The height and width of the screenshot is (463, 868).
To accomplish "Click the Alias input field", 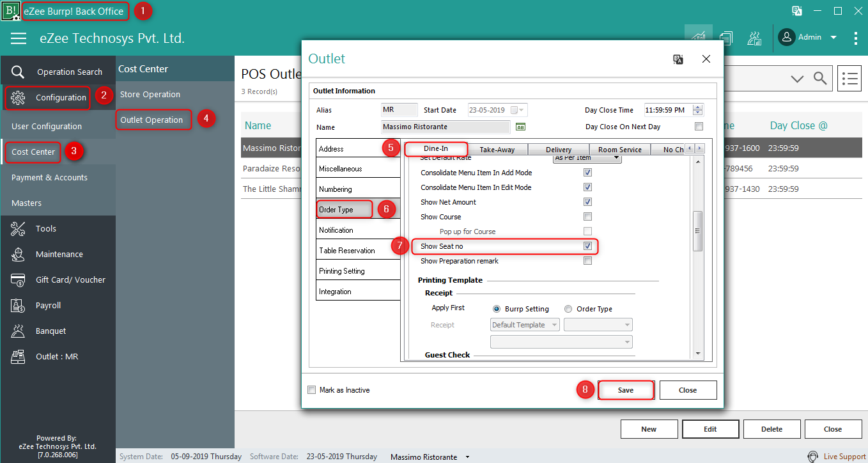I will pos(399,110).
